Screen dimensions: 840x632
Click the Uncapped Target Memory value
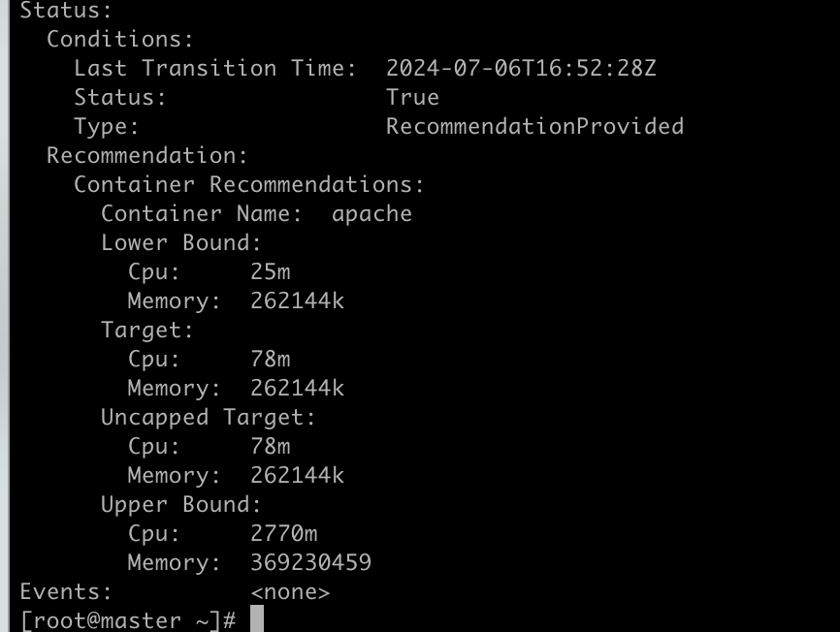tap(298, 475)
